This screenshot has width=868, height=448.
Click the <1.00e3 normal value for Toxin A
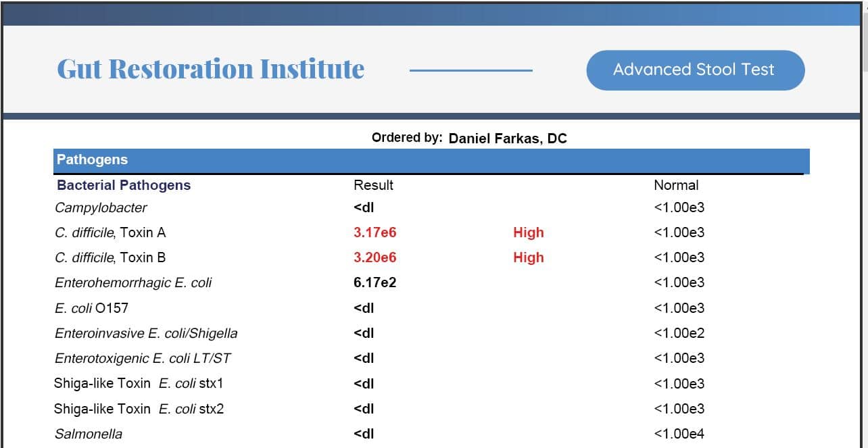tap(679, 233)
